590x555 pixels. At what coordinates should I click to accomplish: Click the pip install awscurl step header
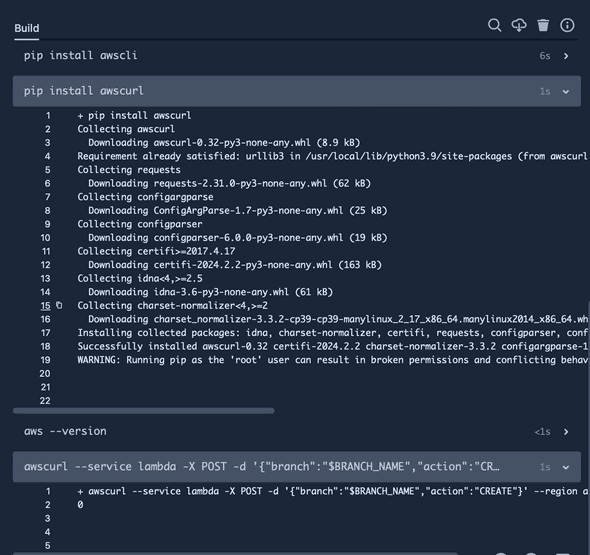coord(297,91)
